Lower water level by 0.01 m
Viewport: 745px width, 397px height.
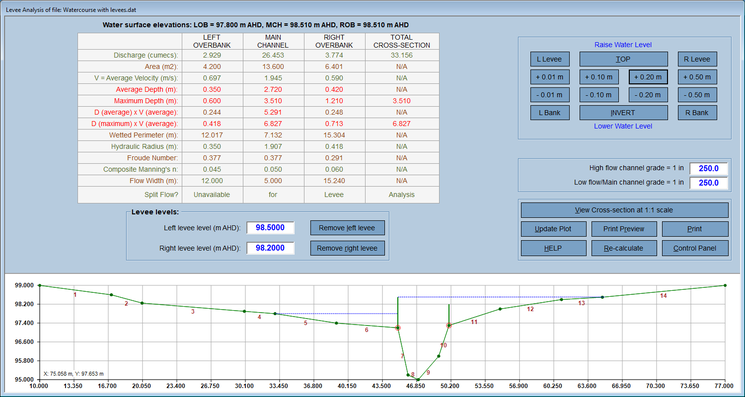pyautogui.click(x=550, y=95)
